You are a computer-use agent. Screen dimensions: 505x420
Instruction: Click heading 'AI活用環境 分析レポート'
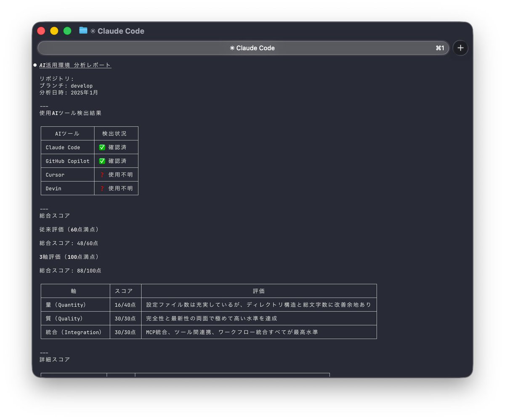click(75, 65)
